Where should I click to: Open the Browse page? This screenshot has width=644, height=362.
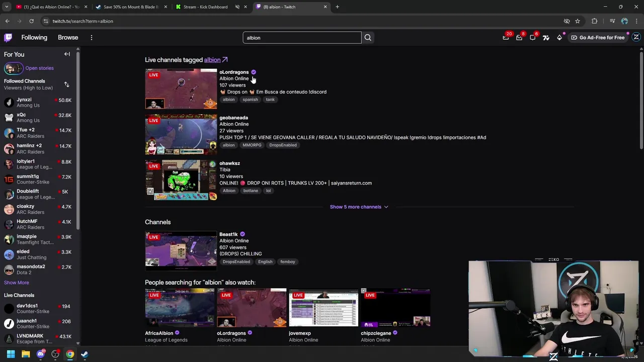(x=68, y=38)
